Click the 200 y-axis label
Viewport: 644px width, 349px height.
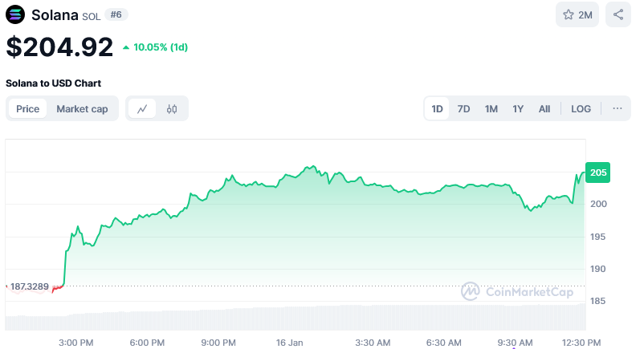click(598, 204)
